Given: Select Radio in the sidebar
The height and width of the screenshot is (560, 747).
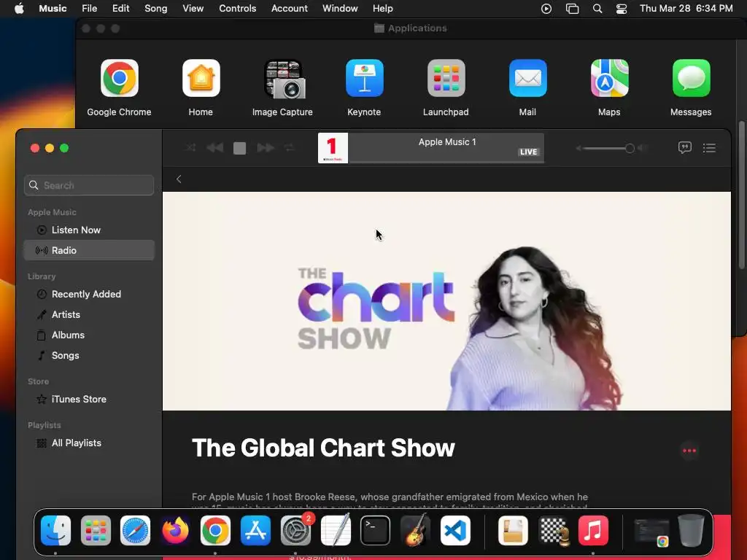Looking at the screenshot, I should click(89, 251).
